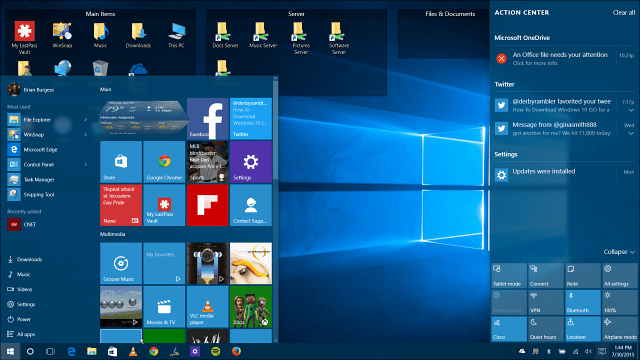Click the Microsoft Edge taskbar icon
This screenshot has height=360, width=640.
click(71, 351)
